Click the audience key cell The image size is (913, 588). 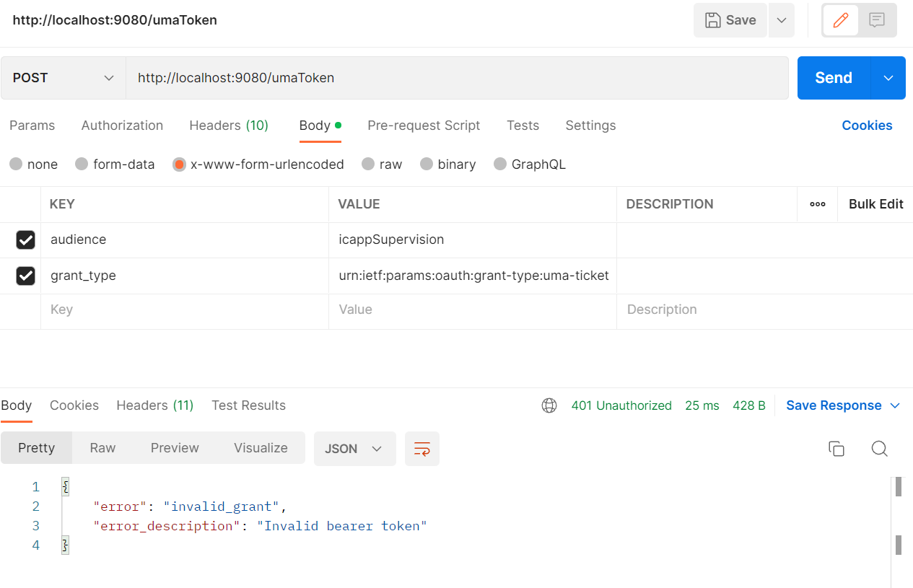[185, 240]
